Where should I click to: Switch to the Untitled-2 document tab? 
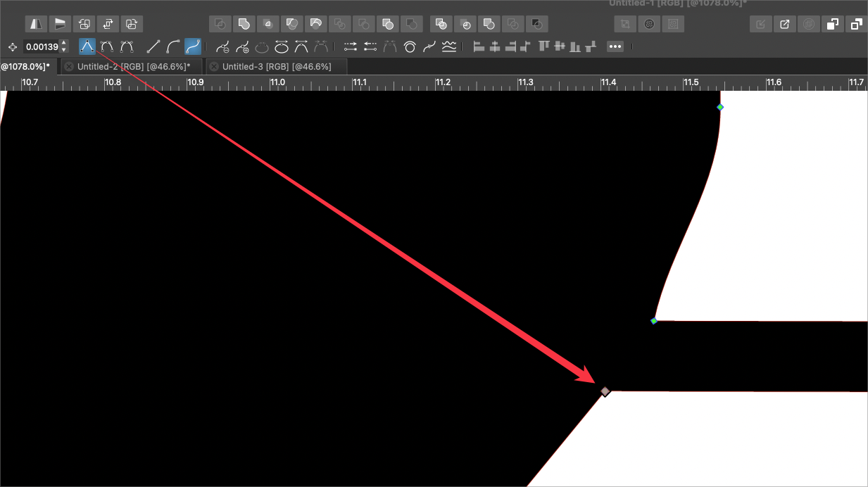134,67
